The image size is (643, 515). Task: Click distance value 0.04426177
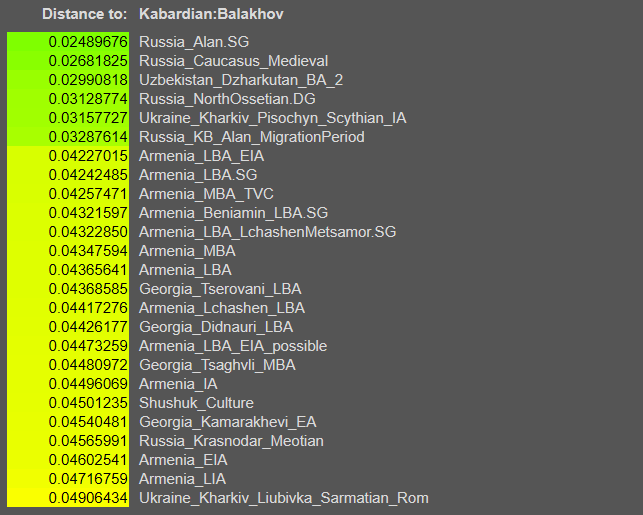[x=88, y=327]
